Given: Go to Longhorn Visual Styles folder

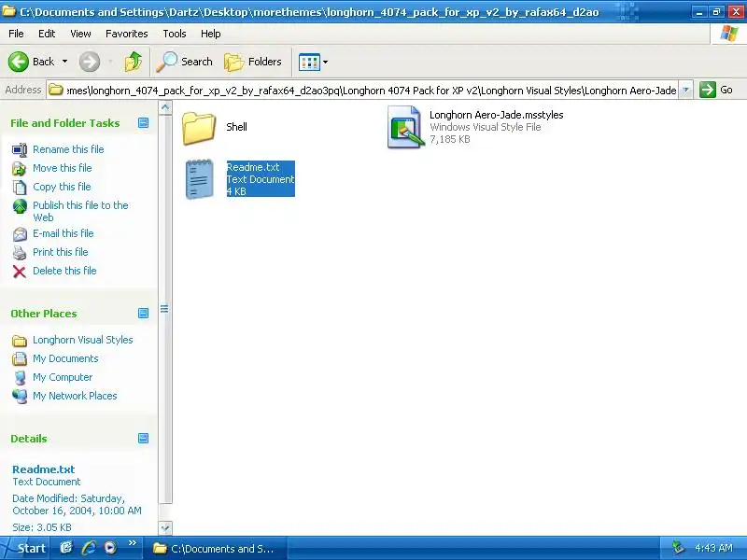Looking at the screenshot, I should 82,340.
